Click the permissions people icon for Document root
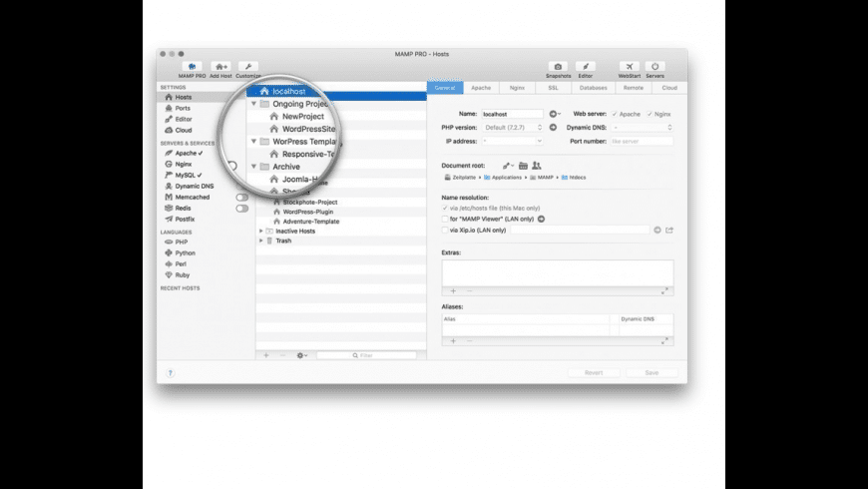 [x=536, y=166]
